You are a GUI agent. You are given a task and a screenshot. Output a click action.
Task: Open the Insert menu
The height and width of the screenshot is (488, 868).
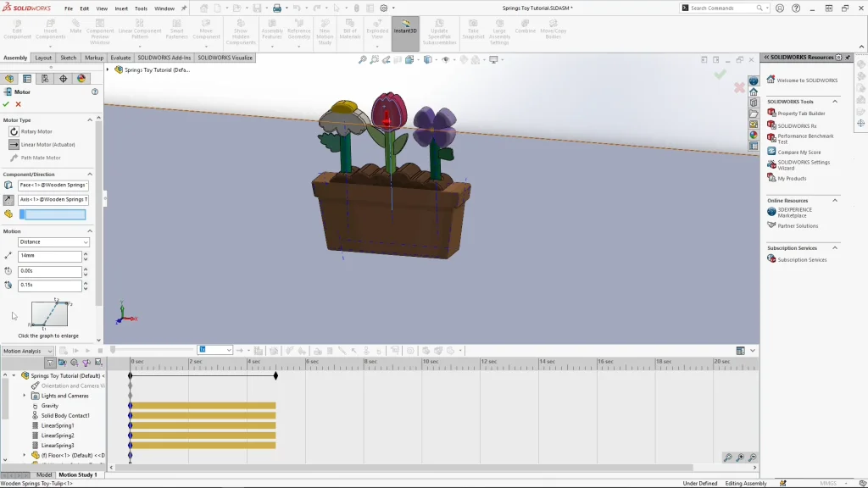pos(121,8)
